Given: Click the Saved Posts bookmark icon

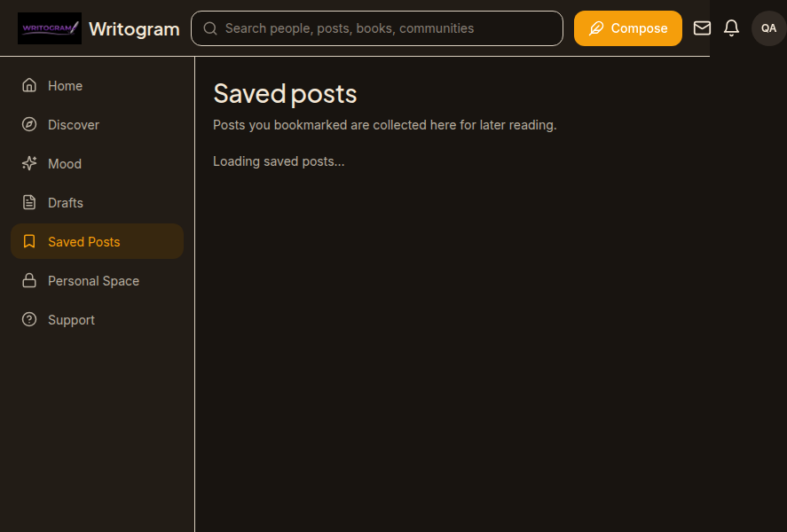Looking at the screenshot, I should 29,242.
